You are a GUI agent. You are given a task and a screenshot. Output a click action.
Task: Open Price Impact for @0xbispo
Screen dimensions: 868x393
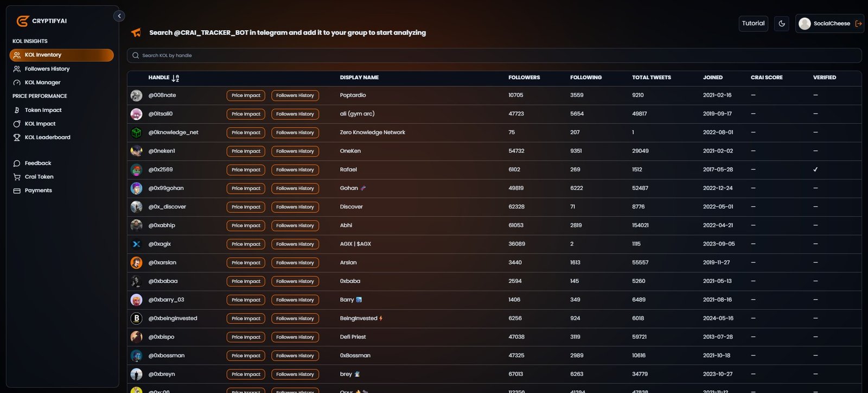pos(246,337)
